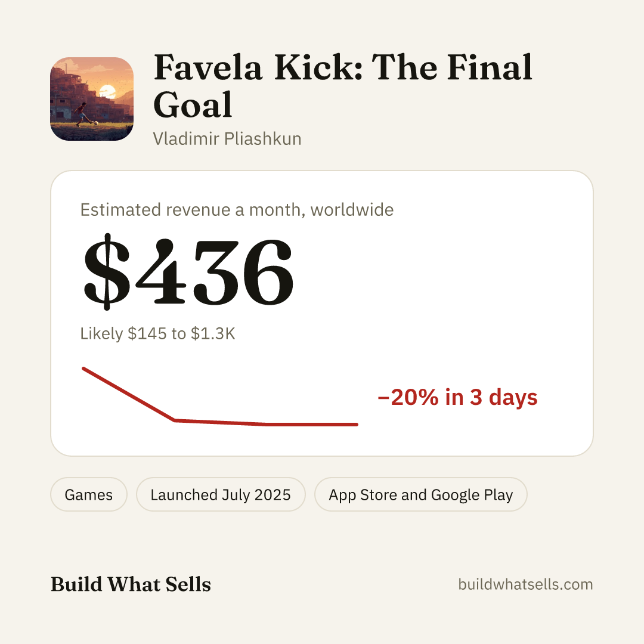Open the buildwhatsells.com link
644x644 pixels.
click(525, 584)
